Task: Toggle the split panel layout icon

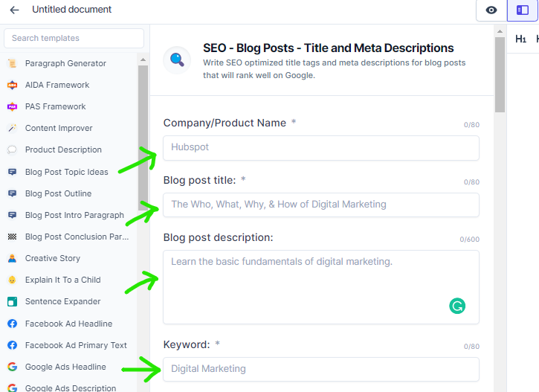Action: click(x=523, y=10)
